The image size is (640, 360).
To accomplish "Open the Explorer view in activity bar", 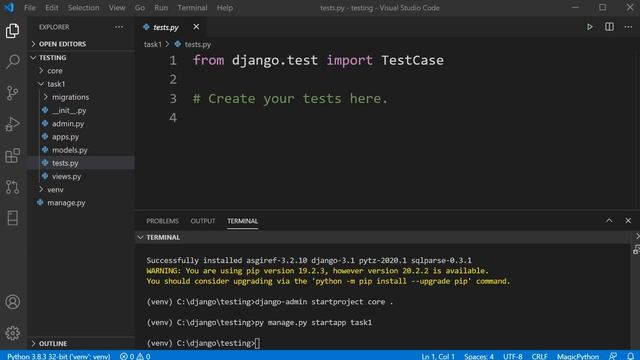I will 12,31.
